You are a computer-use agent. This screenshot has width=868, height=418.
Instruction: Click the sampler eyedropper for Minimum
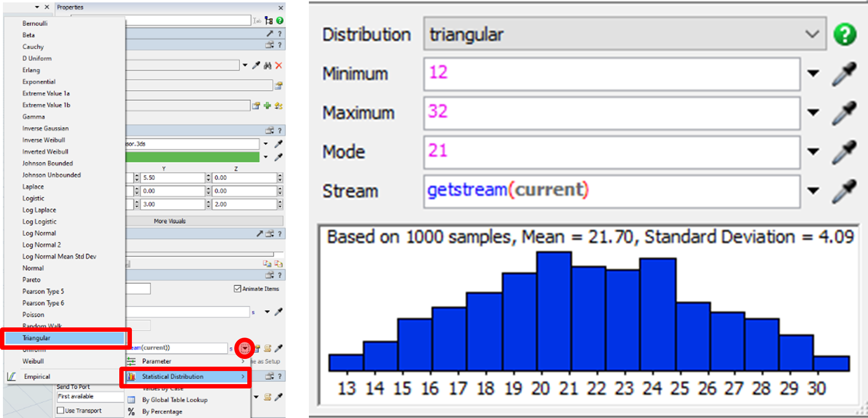[x=844, y=74]
